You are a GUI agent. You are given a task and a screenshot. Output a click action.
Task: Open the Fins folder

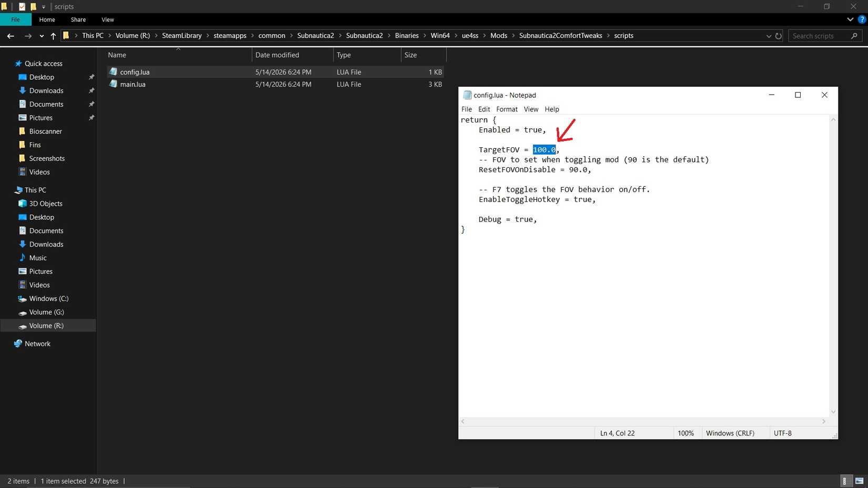[35, 145]
